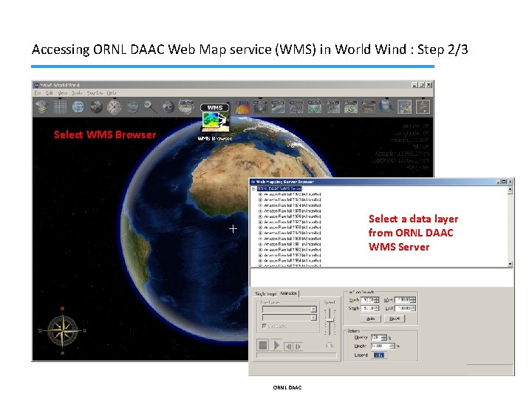Select Amazon Rainfall 1977 layer
This screenshot has width=532, height=399.
point(292,222)
